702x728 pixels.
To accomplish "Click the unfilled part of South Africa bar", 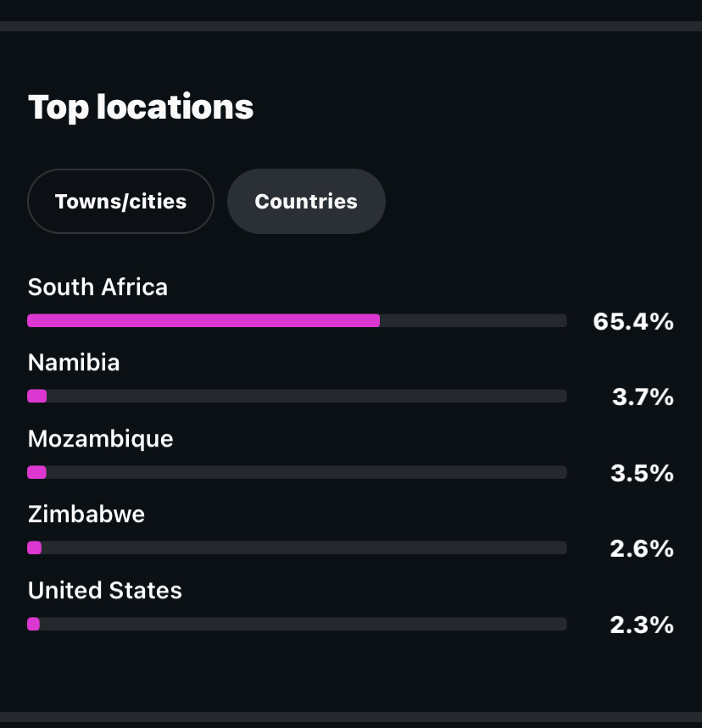I will (473, 320).
